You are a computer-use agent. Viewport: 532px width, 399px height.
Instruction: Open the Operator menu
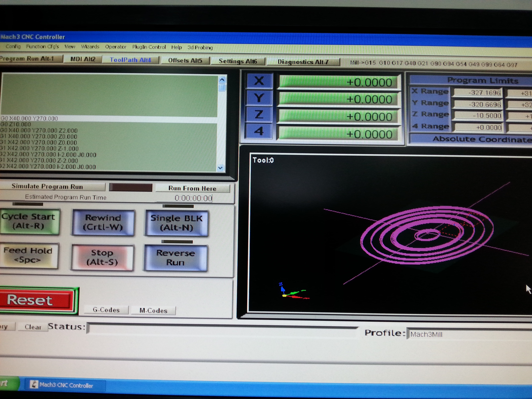pos(115,47)
